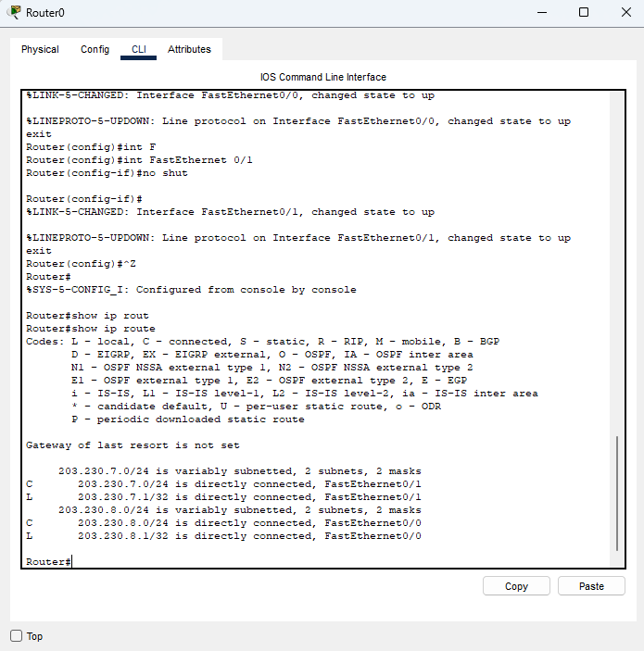Click the 'Codes: L - local' legend line
This screenshot has width=644, height=651.
[x=262, y=342]
